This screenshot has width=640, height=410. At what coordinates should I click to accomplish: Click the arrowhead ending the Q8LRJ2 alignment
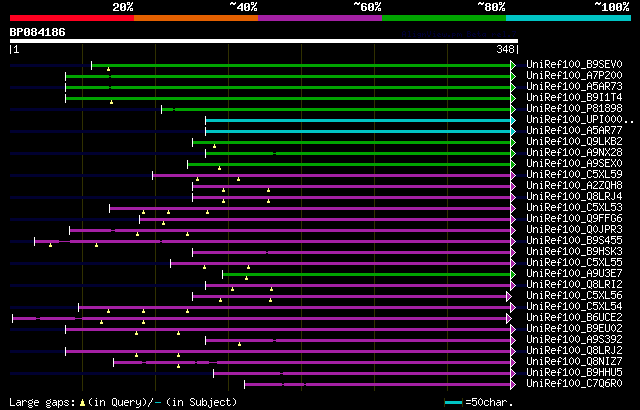[x=513, y=352]
